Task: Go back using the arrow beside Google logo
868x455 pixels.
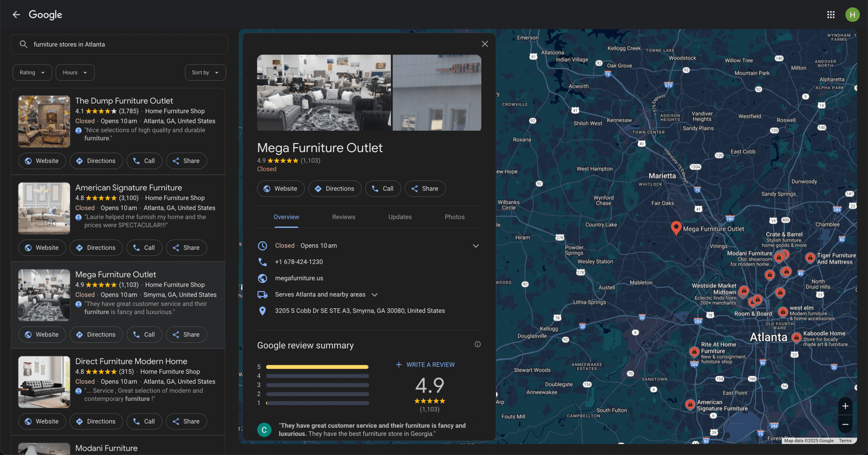Action: pyautogui.click(x=16, y=15)
